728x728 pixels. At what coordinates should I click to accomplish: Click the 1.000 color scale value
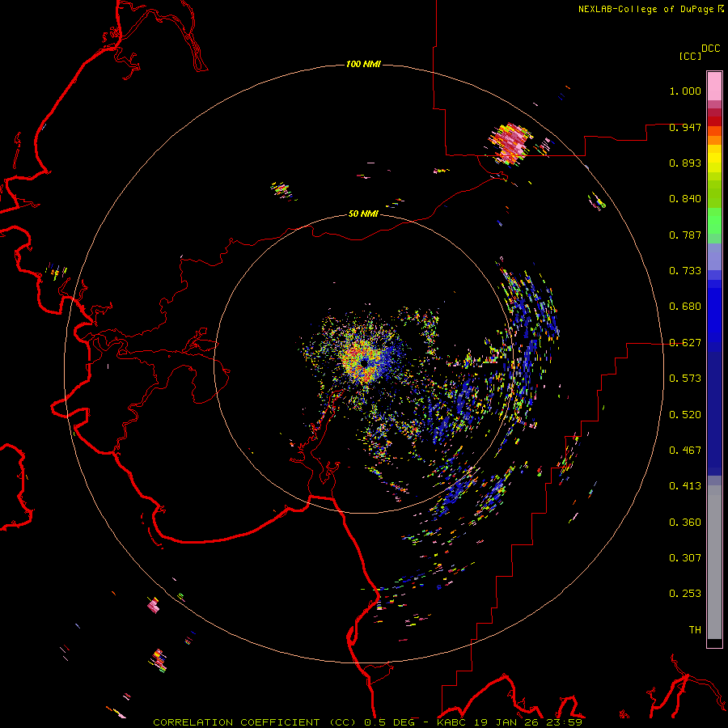coord(685,91)
